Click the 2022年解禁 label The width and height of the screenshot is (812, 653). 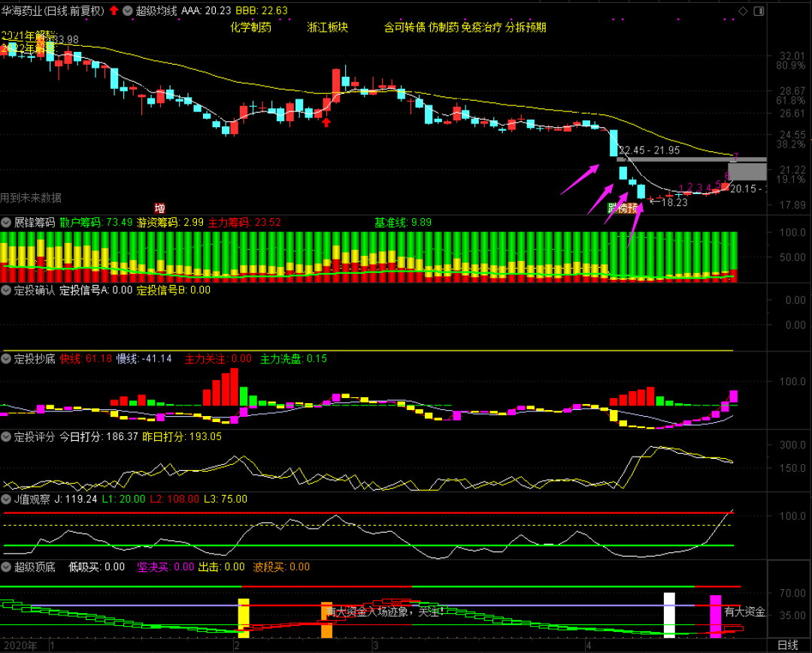click(x=28, y=49)
